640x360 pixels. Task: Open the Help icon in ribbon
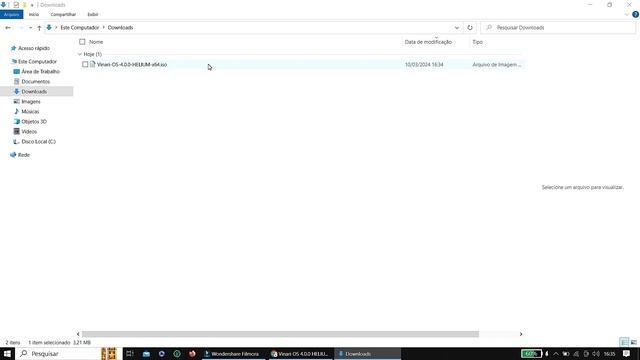pos(635,14)
